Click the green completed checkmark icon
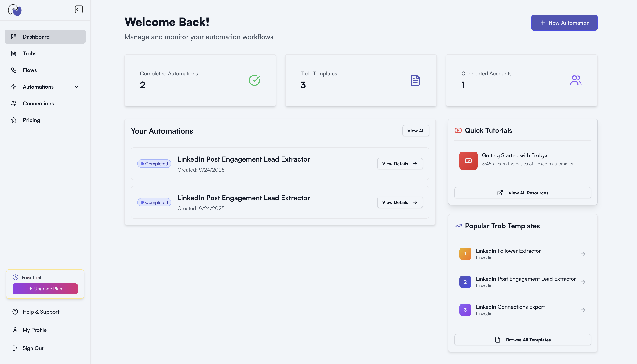Image resolution: width=637 pixels, height=364 pixels. 254,80
